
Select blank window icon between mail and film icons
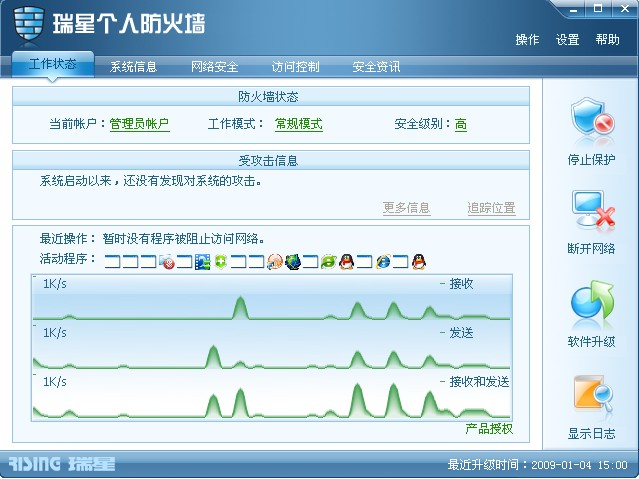[x=184, y=262]
